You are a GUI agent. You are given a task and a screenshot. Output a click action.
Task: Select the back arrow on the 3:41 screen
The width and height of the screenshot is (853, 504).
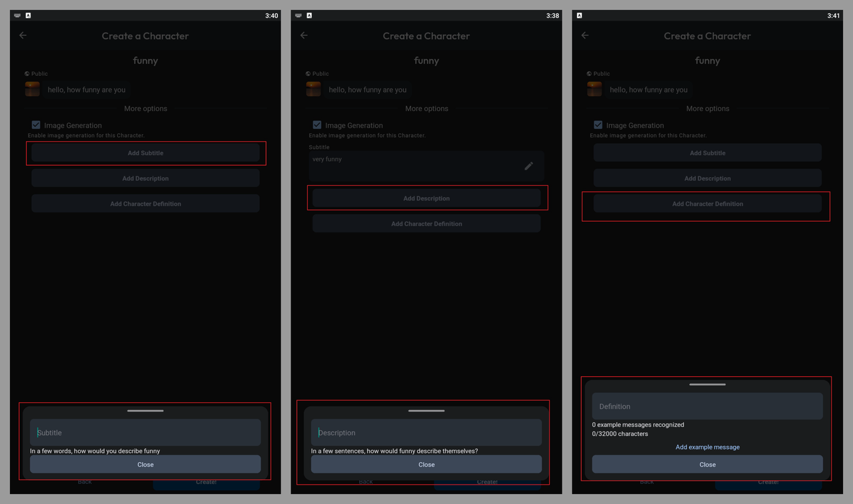tap(585, 35)
